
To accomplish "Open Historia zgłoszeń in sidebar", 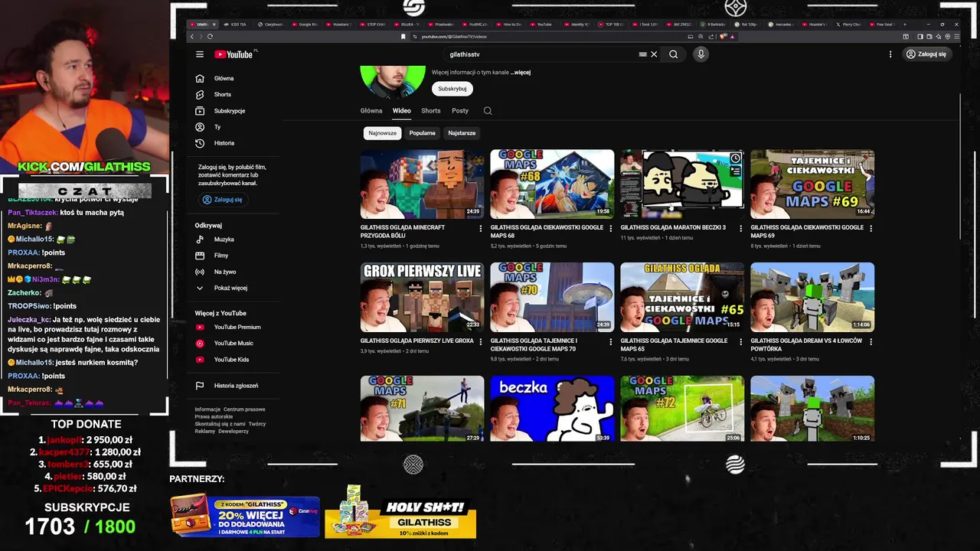I will [x=235, y=386].
